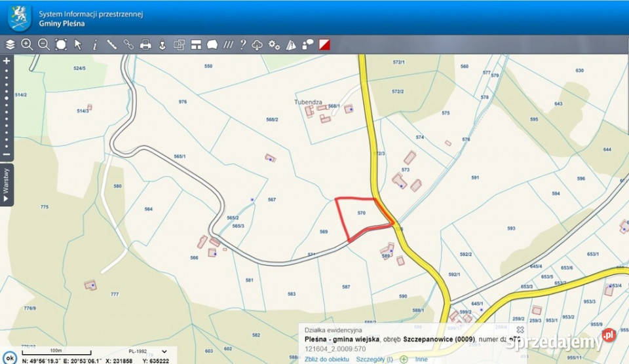This screenshot has width=629, height=364.
Task: Click parcel label 581
Action: [250, 280]
